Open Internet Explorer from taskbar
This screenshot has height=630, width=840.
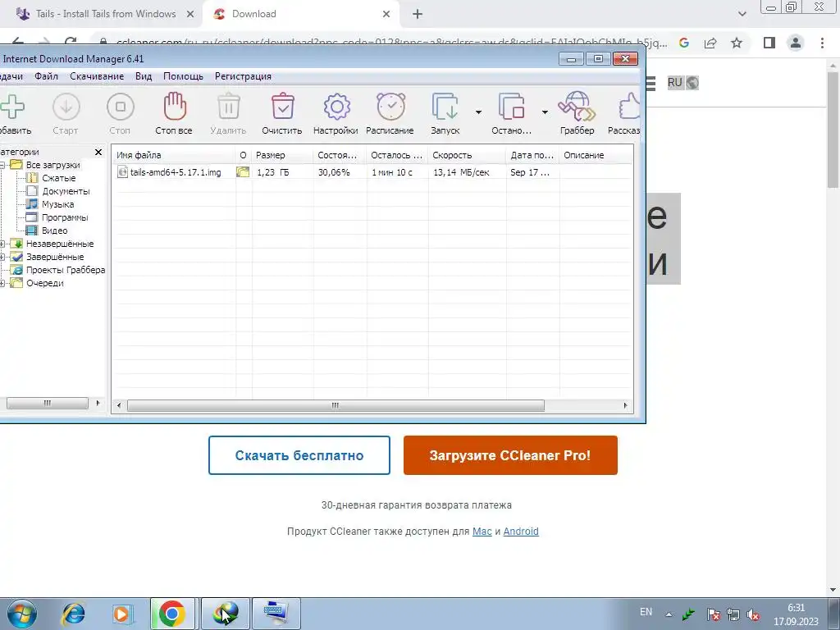coord(74,614)
